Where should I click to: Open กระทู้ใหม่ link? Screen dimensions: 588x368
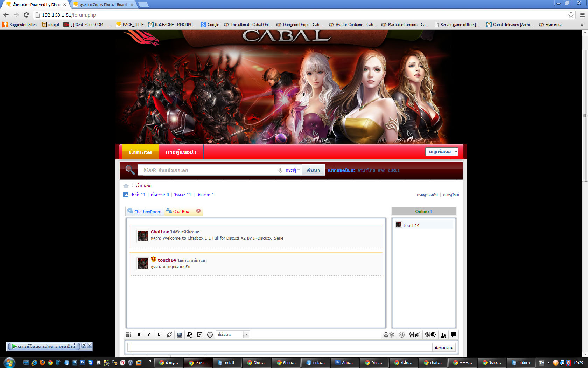451,195
